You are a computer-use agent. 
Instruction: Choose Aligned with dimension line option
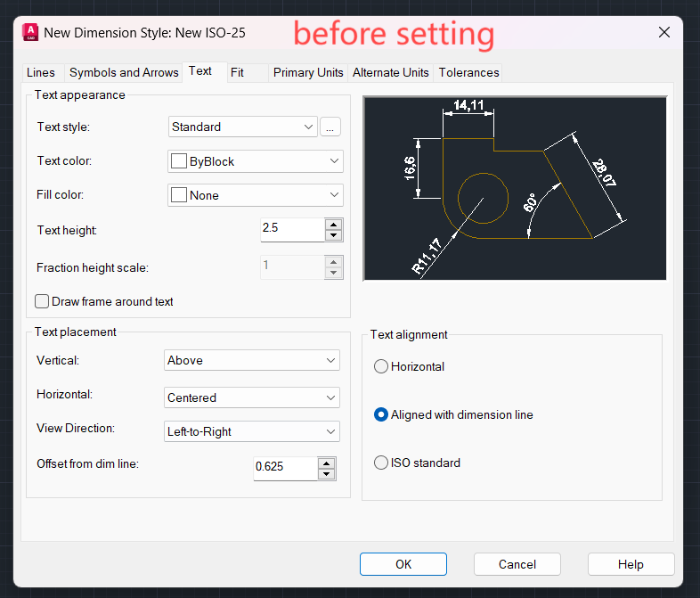382,414
